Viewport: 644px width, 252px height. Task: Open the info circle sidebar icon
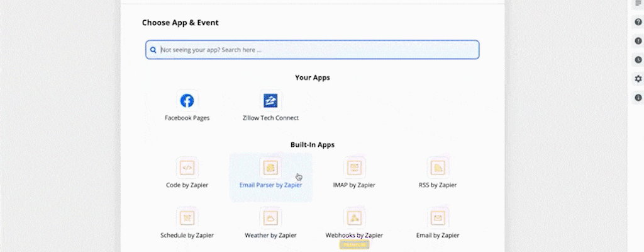tap(638, 98)
